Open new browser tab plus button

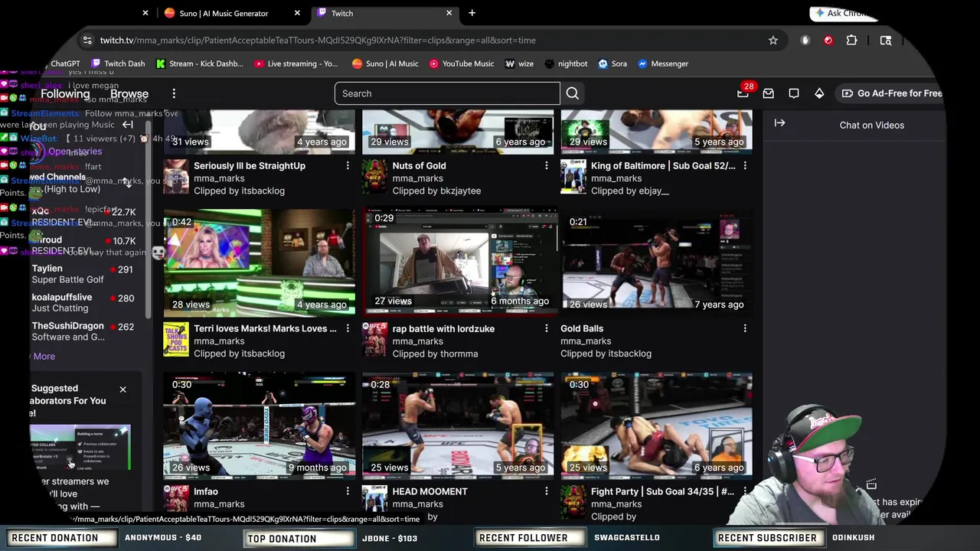pyautogui.click(x=472, y=13)
